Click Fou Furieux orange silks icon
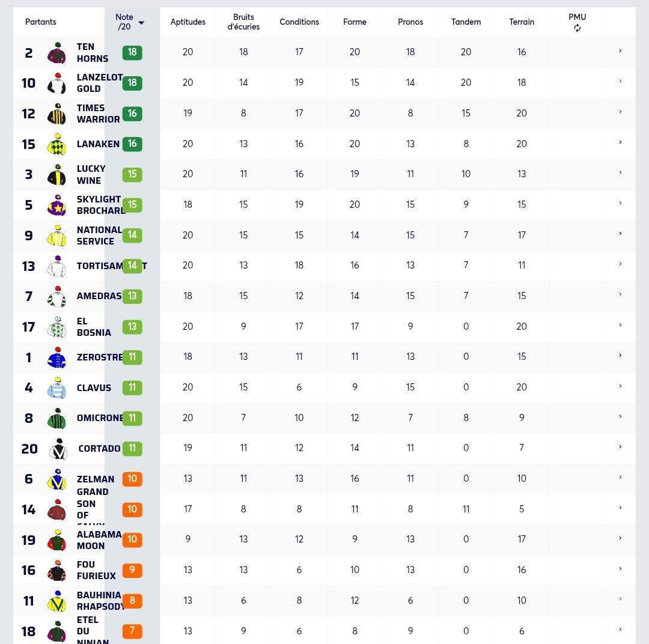 tap(56, 570)
